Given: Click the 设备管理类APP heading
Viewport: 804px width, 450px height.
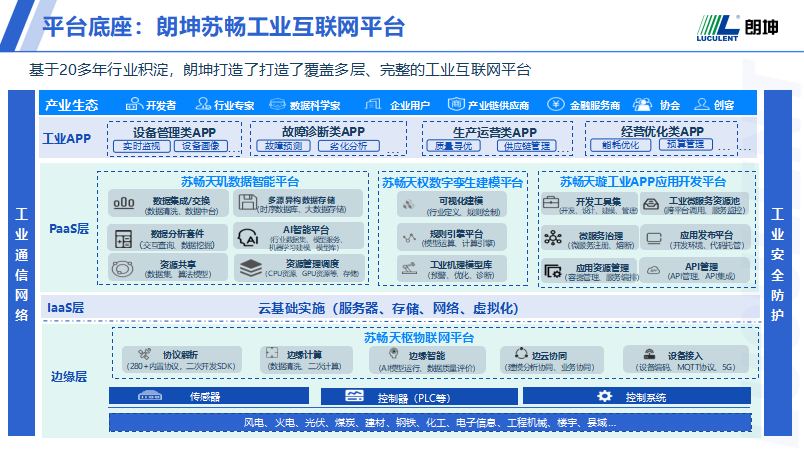Looking at the screenshot, I should [174, 132].
